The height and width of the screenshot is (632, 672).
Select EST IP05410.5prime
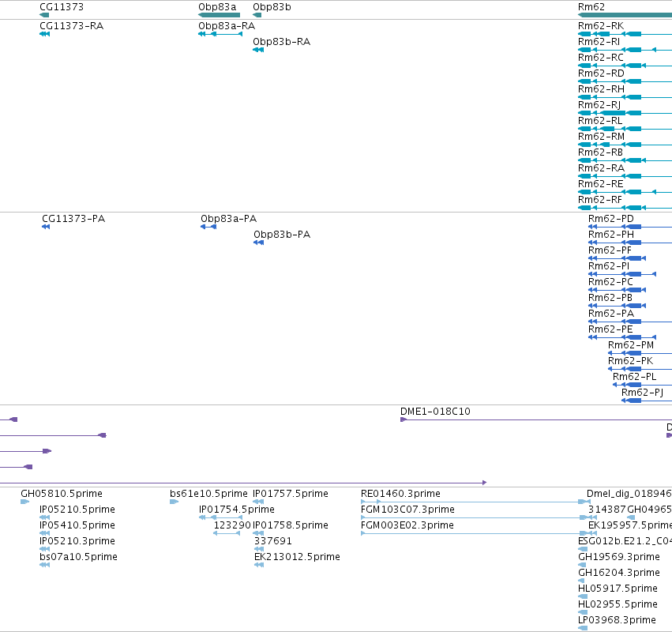(x=77, y=525)
